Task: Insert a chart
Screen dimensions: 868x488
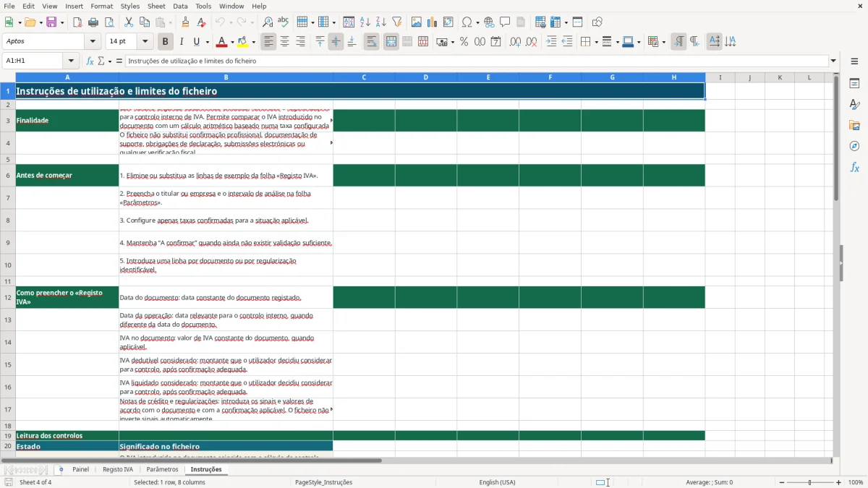Action: tap(432, 22)
